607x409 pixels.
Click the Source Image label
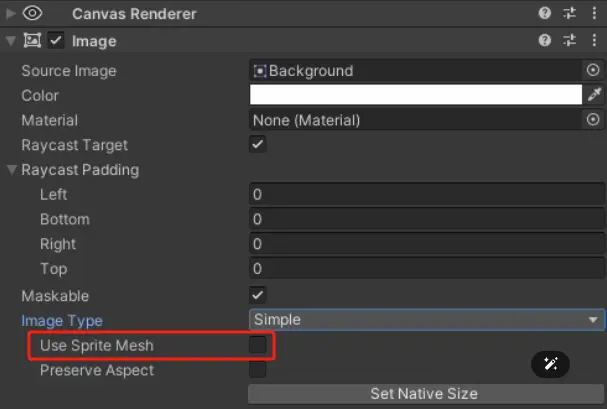[x=69, y=71]
